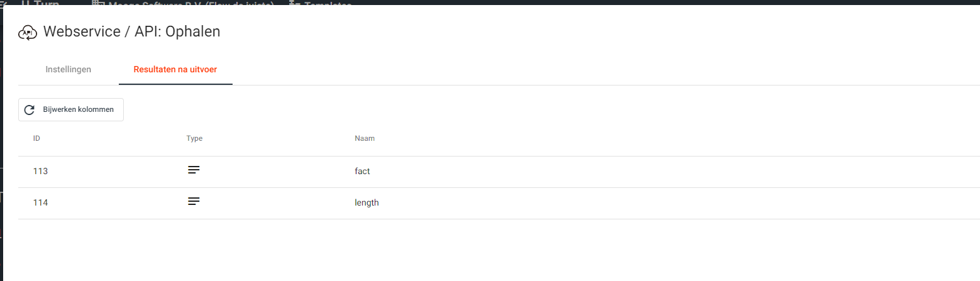Click the field name fact
Viewport: 980px width, 281px height.
point(362,171)
